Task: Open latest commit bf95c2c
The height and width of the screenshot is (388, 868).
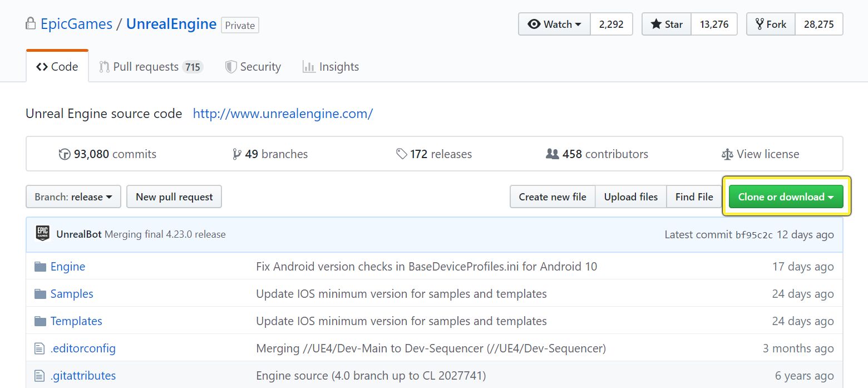Action: click(754, 235)
